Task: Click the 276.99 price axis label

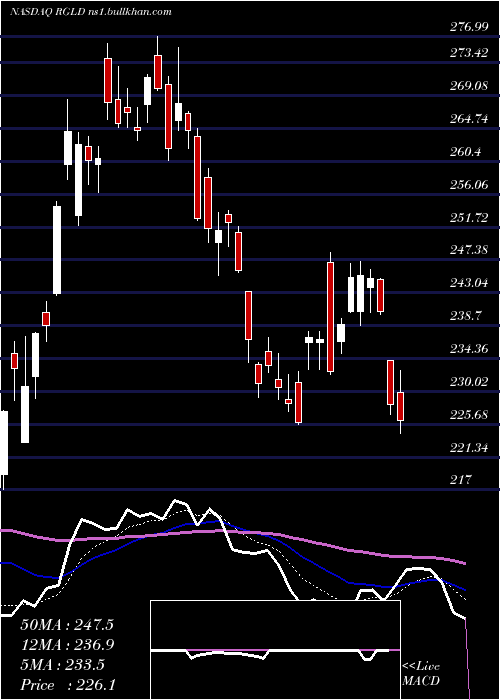Action: (x=469, y=27)
